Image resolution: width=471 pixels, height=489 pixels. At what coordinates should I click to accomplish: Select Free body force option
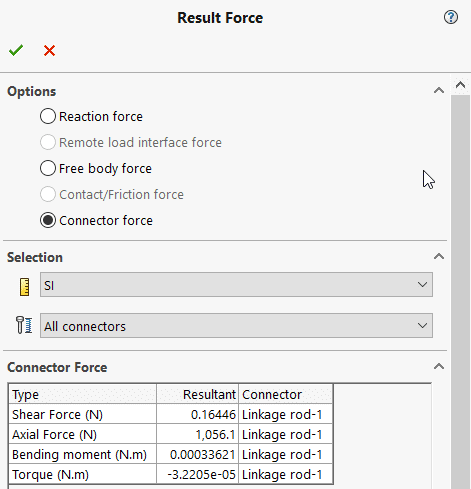pyautogui.click(x=96, y=168)
